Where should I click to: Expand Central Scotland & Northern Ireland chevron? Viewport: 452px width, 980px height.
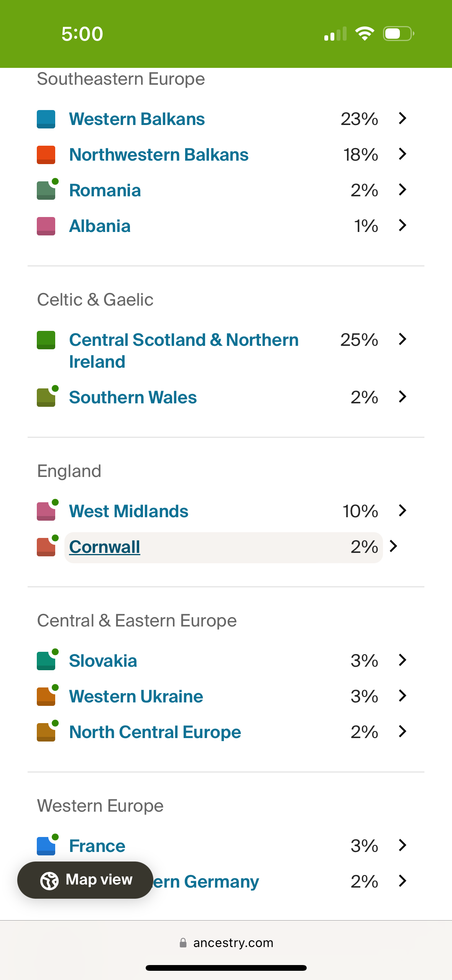click(x=402, y=339)
